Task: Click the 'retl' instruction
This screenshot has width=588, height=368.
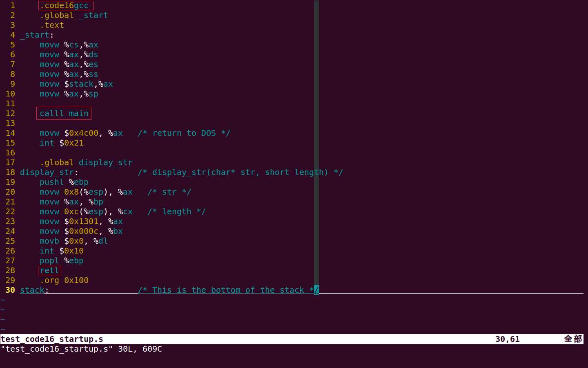Action: point(49,270)
